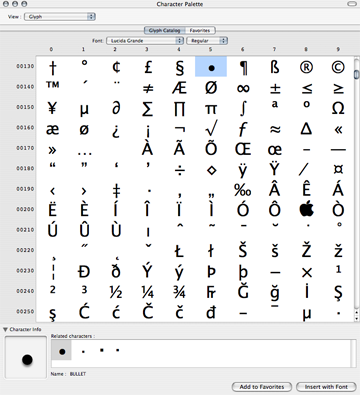
Task: Select the fourth related character dot
Action: [x=118, y=350]
